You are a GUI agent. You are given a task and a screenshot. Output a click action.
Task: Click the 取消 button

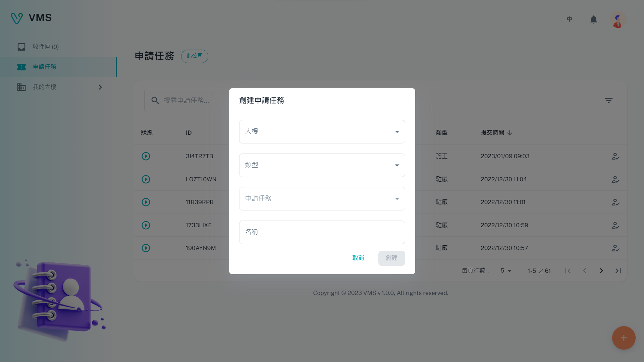coord(358,258)
